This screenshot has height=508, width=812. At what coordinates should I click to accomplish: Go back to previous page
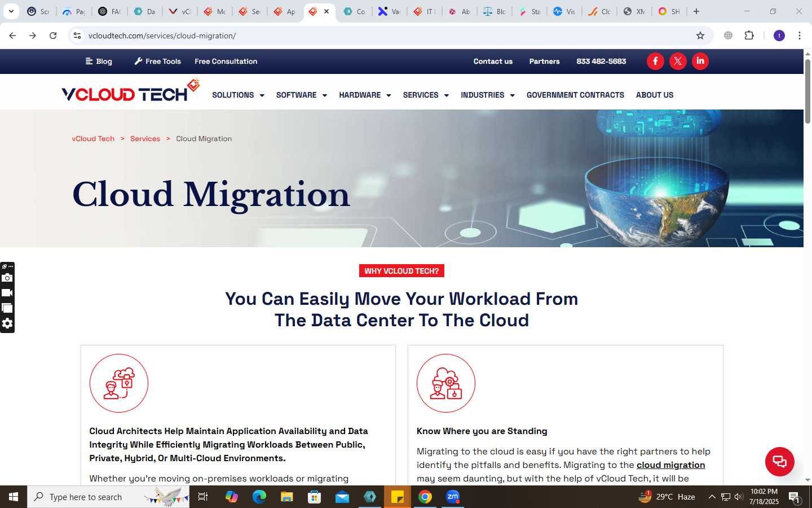pos(12,36)
